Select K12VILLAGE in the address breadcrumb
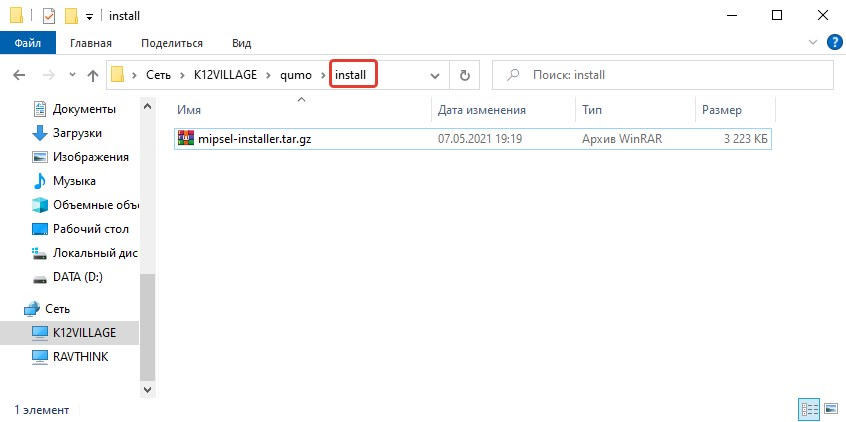The image size is (846, 422). pos(226,75)
